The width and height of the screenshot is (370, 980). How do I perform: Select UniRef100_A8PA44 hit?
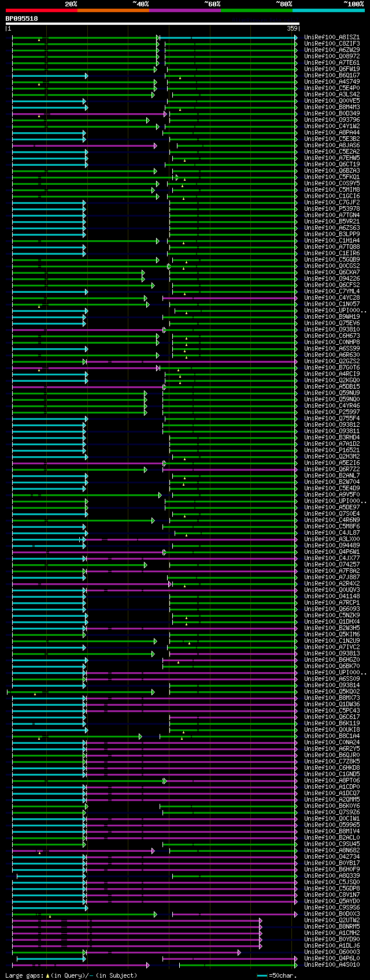click(x=332, y=132)
